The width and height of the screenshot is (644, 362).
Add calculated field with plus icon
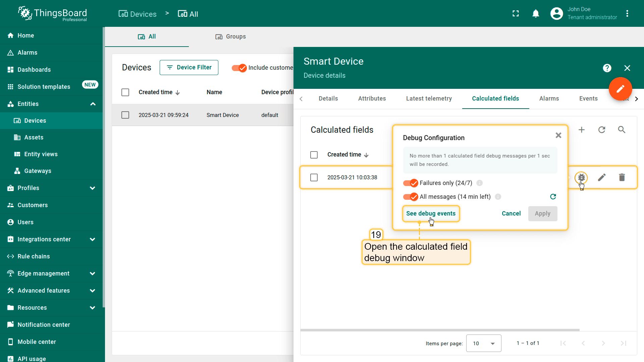[x=582, y=130]
